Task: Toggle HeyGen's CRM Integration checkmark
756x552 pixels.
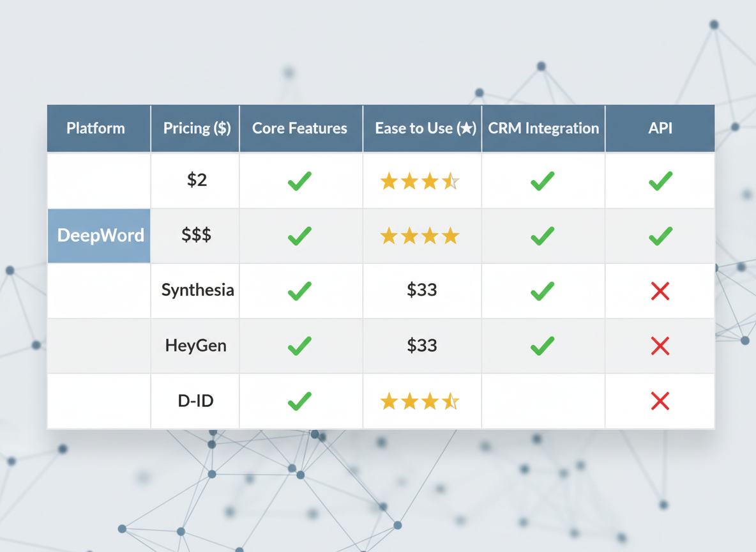Action: click(541, 346)
